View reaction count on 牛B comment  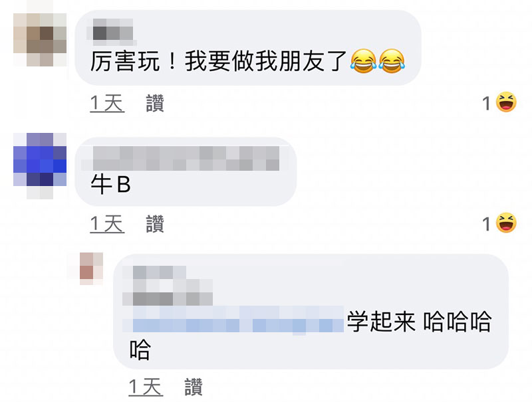coord(487,224)
